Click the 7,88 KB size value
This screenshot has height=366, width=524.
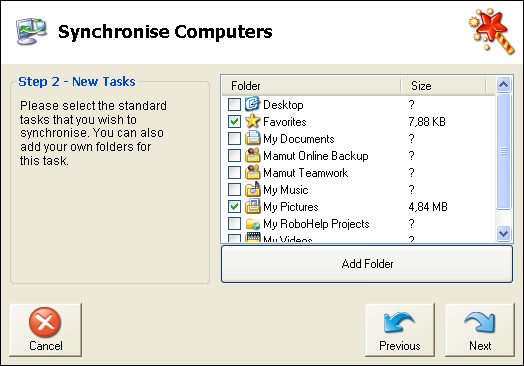427,122
